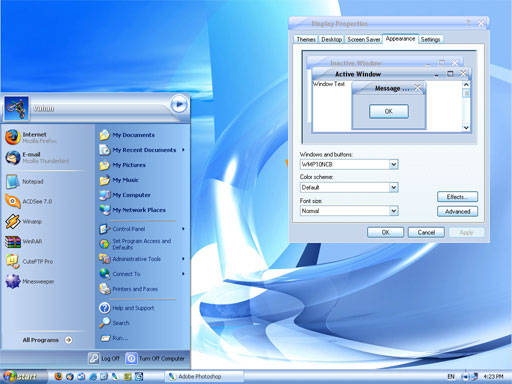Click the Effects... button
This screenshot has height=384, width=512.
coord(457,197)
